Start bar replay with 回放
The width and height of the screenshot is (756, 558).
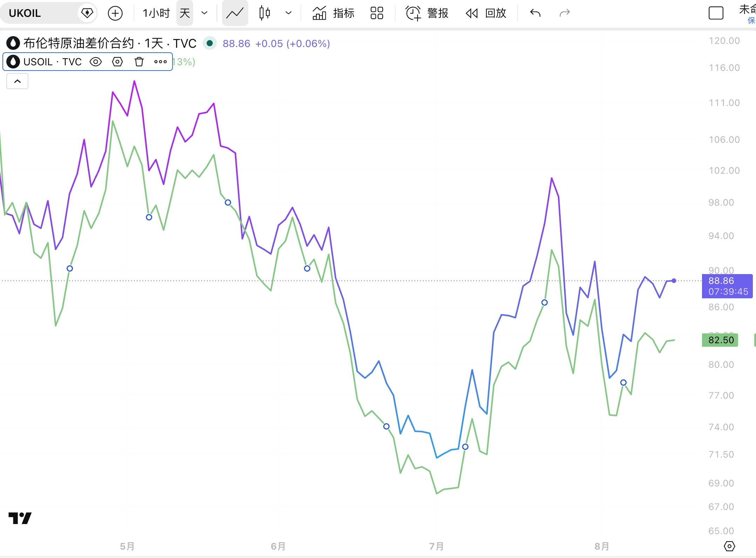[486, 13]
